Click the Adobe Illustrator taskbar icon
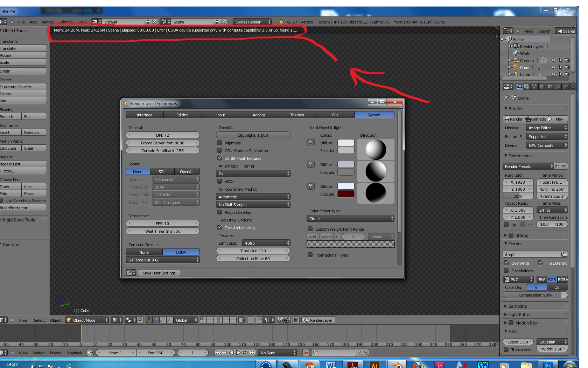Screen dimensions: 588x368 (374, 364)
